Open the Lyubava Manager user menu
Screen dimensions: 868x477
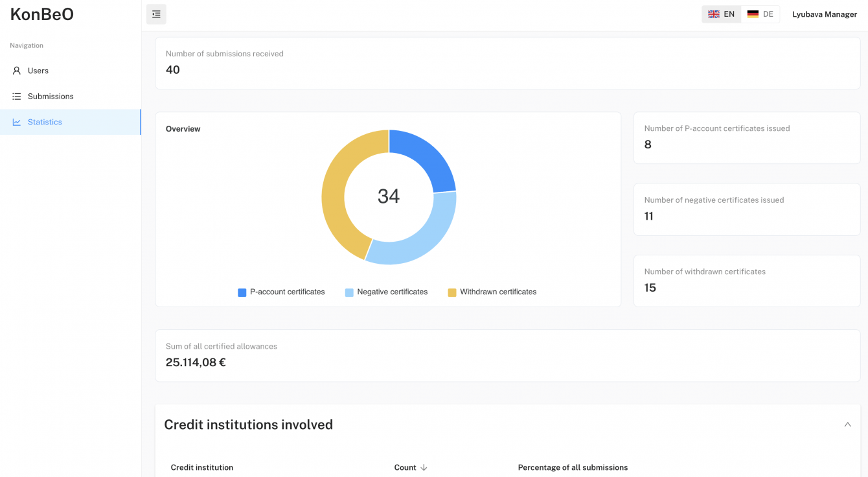[825, 14]
